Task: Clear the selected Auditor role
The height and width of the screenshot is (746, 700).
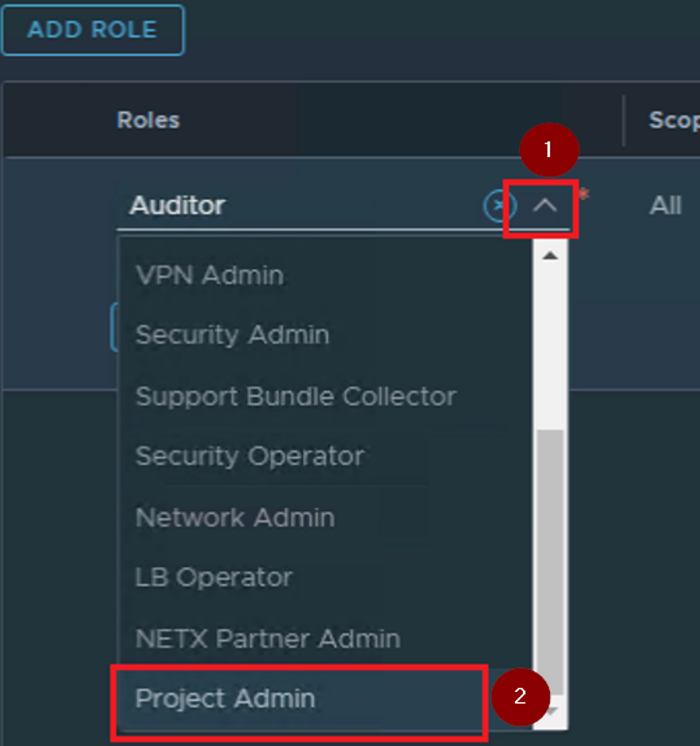Action: [499, 206]
